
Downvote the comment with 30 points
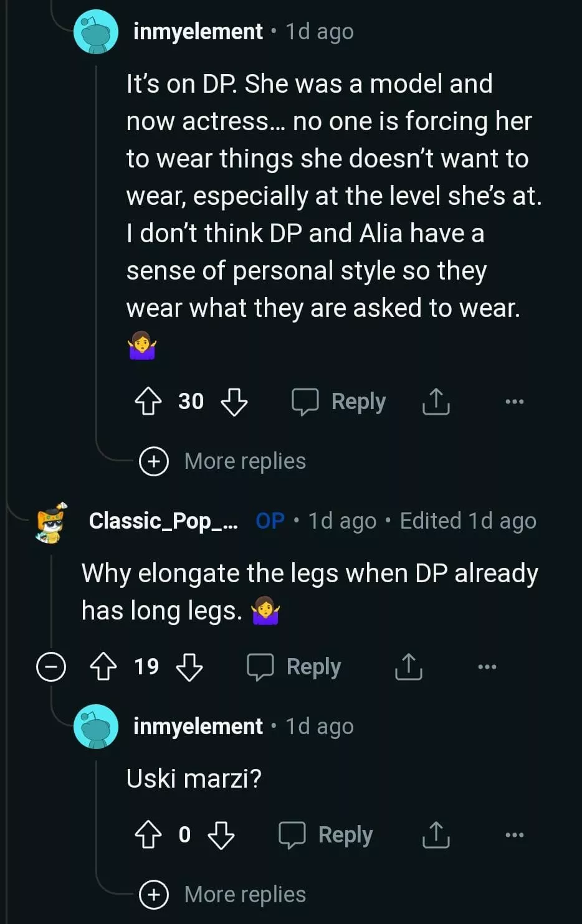click(x=234, y=402)
